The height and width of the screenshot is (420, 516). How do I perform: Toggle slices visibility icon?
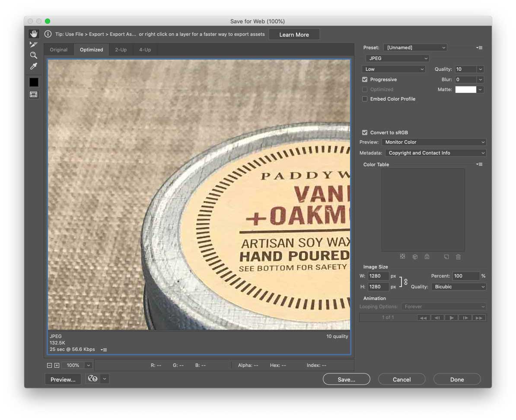(34, 95)
